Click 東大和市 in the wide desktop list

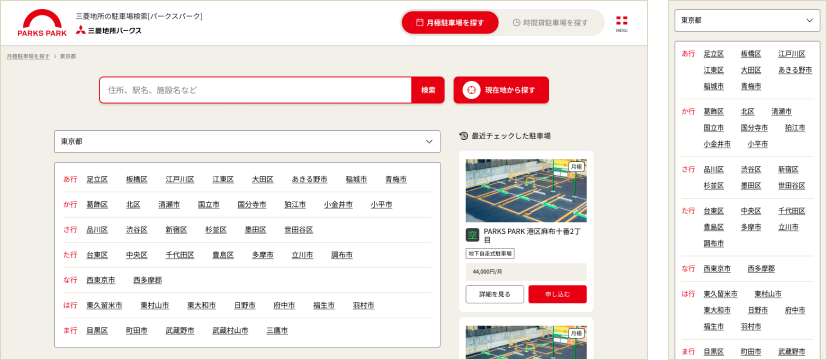[201, 306]
